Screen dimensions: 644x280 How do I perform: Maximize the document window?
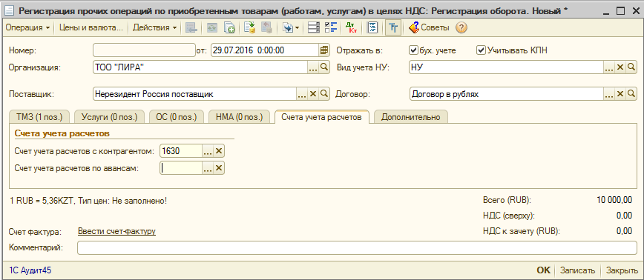[x=621, y=11]
